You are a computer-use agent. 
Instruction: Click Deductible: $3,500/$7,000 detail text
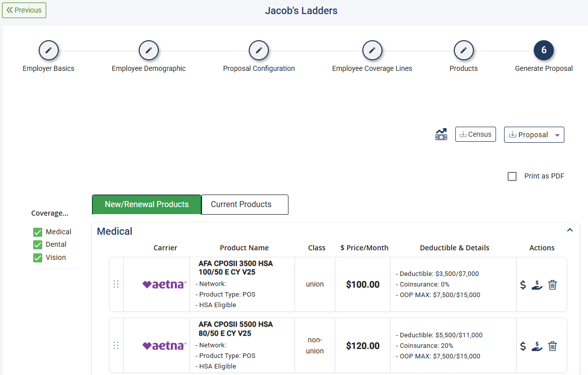click(437, 274)
